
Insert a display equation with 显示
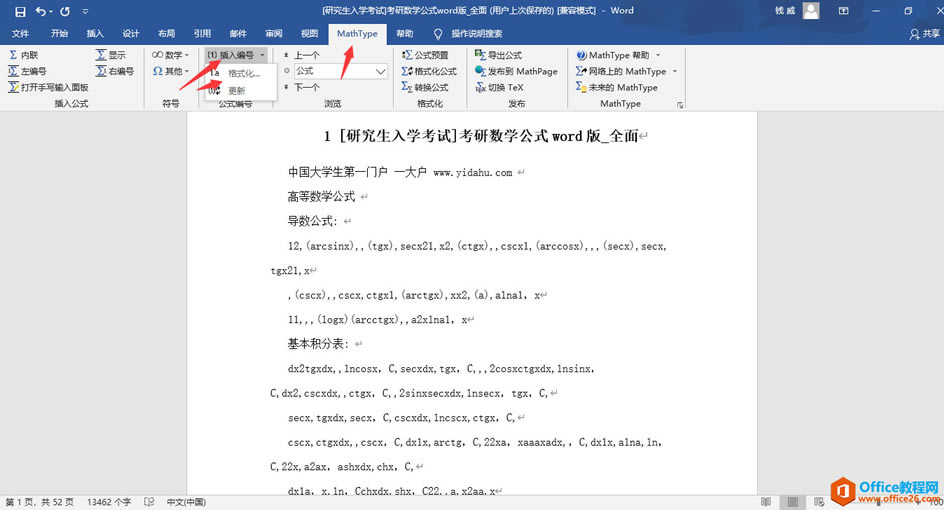tap(111, 55)
